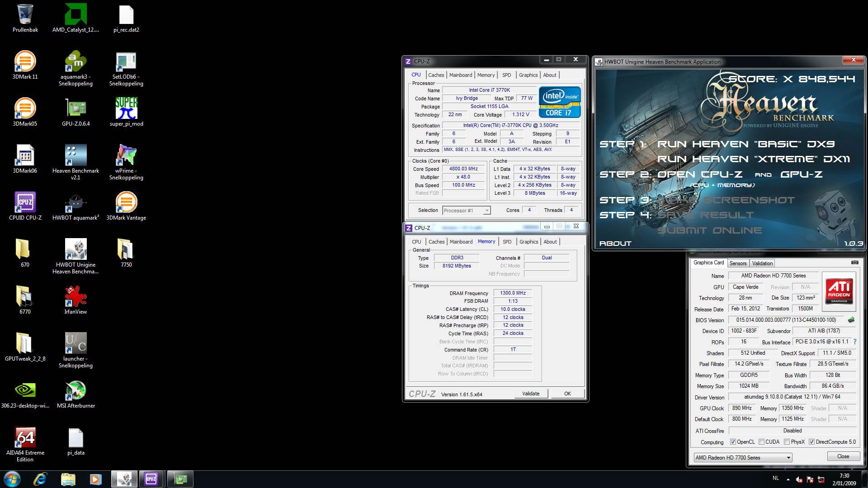
Task: Launch IrfanView desktop shortcut
Action: (x=75, y=300)
